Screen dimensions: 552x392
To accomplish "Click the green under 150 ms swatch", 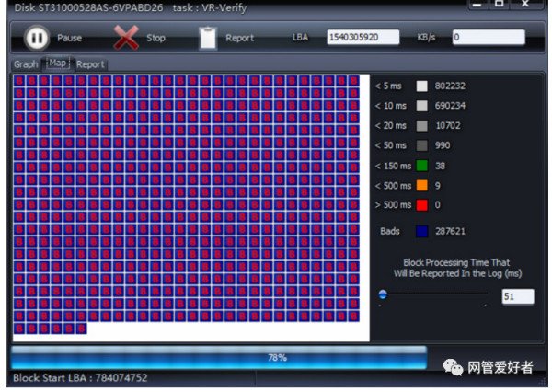I will click(421, 166).
